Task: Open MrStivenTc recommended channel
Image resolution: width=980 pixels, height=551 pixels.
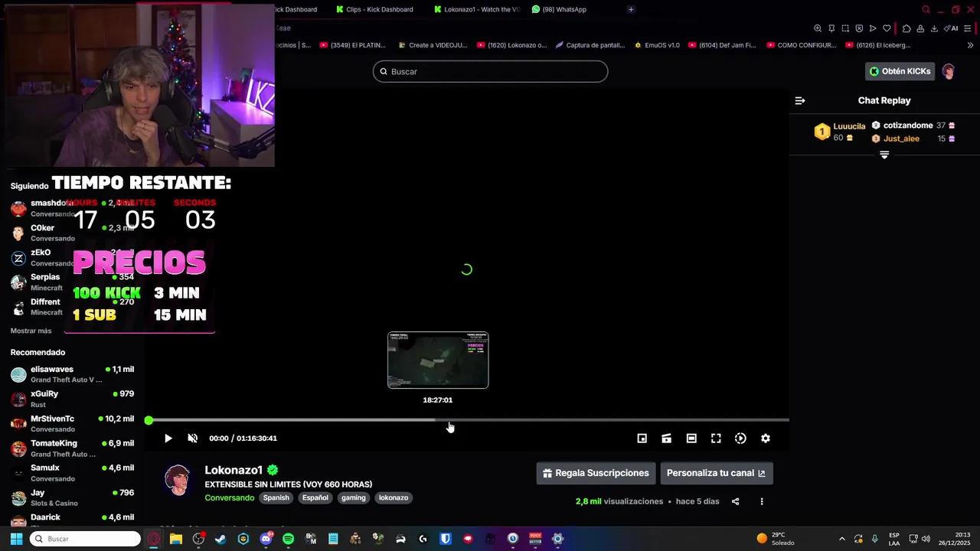Action: [73, 424]
